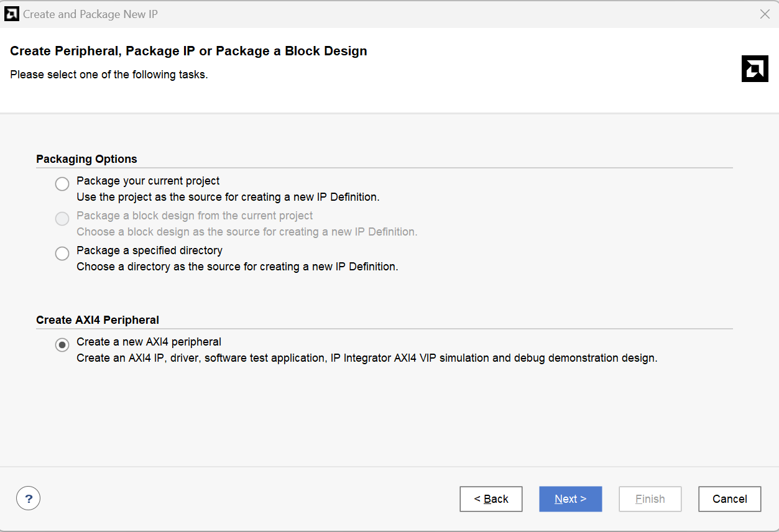This screenshot has width=779, height=532.
Task: Click the AXI4 IP driver description line
Action: pyautogui.click(x=367, y=358)
